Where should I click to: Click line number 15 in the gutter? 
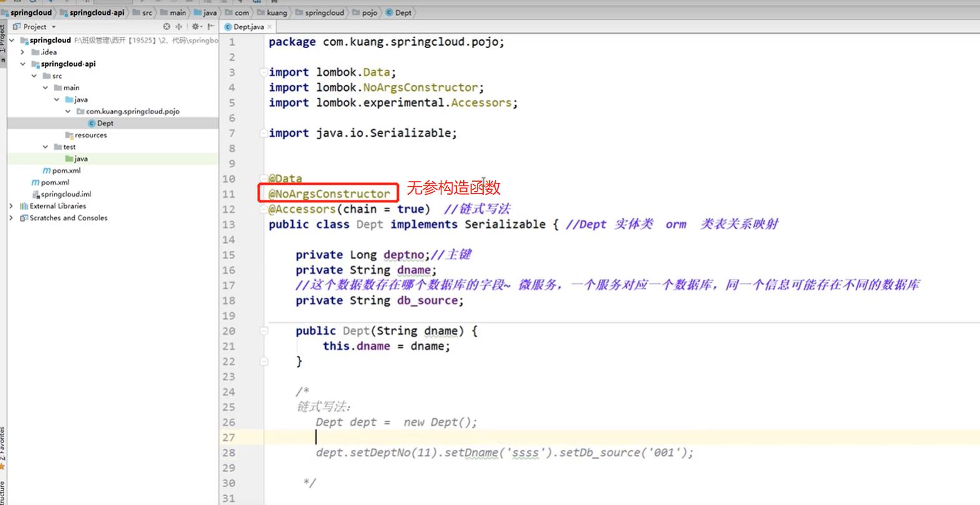click(228, 255)
